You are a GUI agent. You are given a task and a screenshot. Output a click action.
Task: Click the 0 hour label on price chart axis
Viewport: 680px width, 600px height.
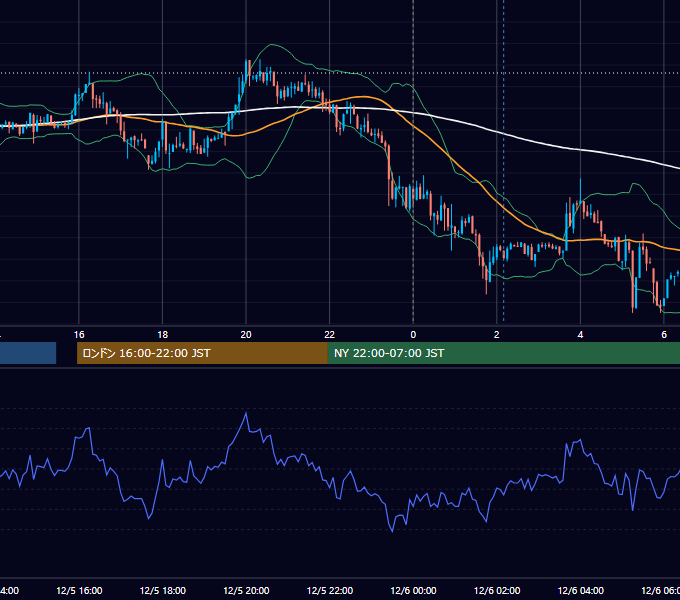click(413, 335)
